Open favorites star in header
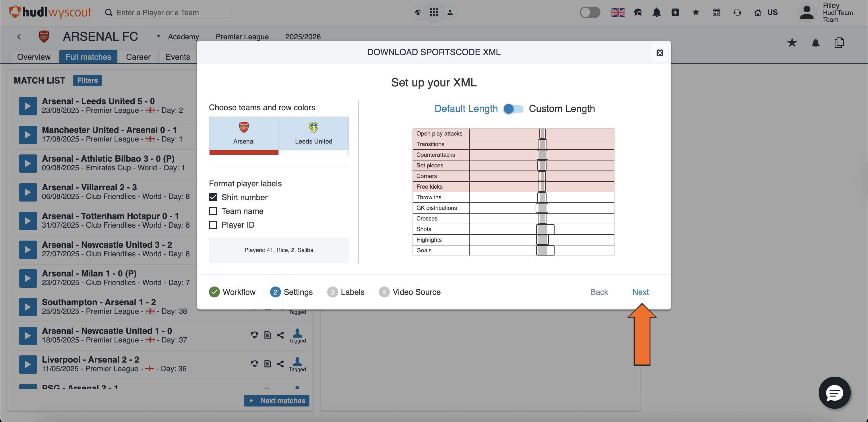Screen dimensions: 868x422 [x=695, y=12]
